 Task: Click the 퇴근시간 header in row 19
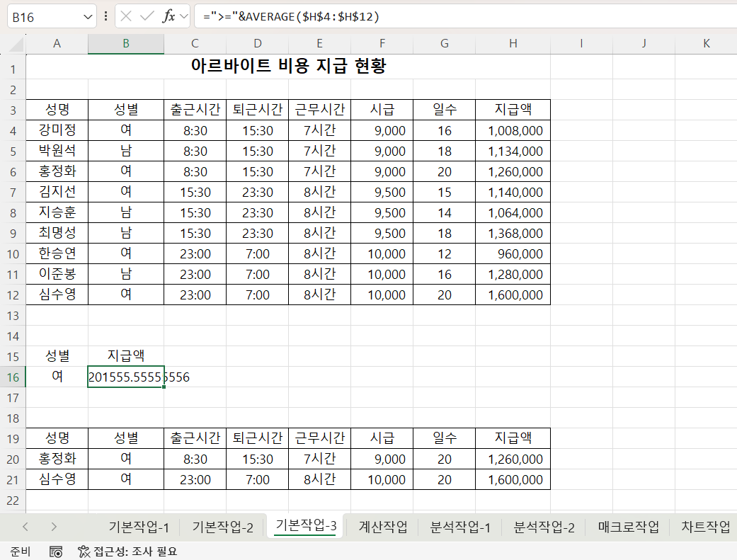pos(258,438)
